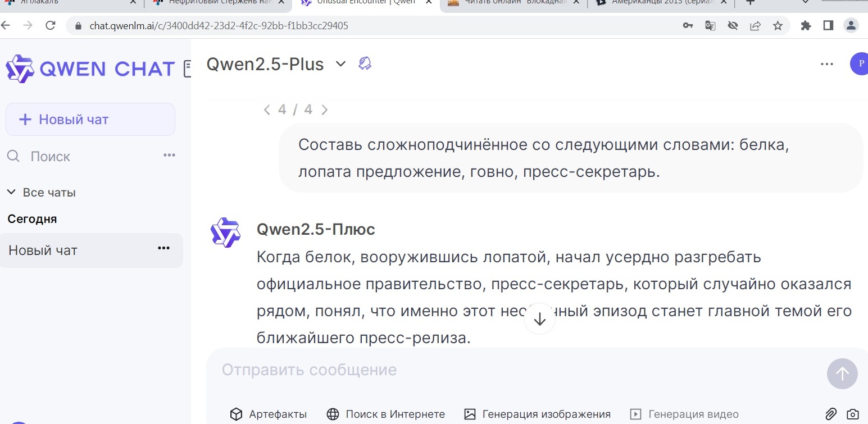868x424 pixels.
Task: Go to the previous message version
Action: pyautogui.click(x=267, y=110)
